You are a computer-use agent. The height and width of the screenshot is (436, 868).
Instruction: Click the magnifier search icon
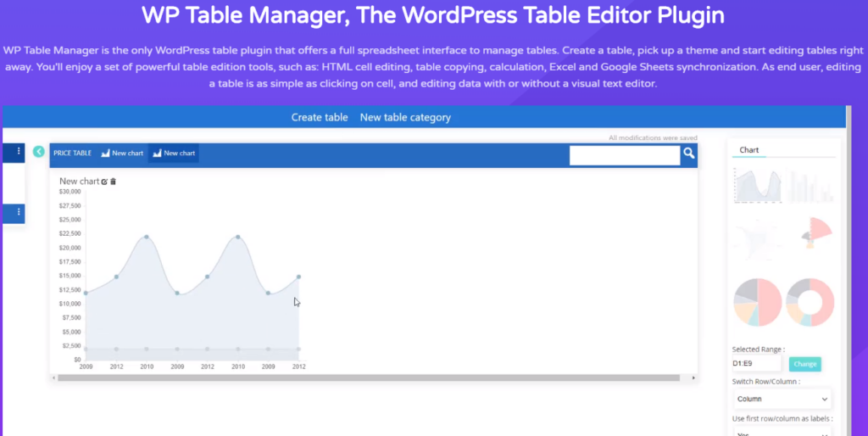[689, 154]
